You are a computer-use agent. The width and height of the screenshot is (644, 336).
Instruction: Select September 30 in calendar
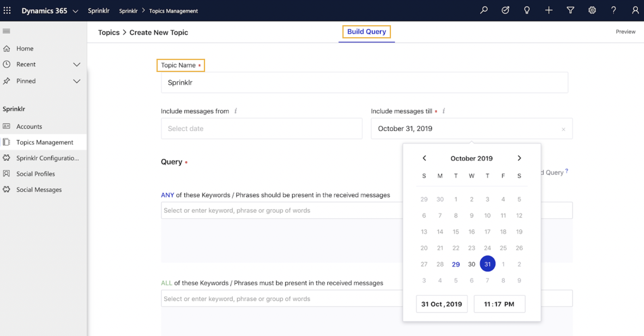[440, 199]
